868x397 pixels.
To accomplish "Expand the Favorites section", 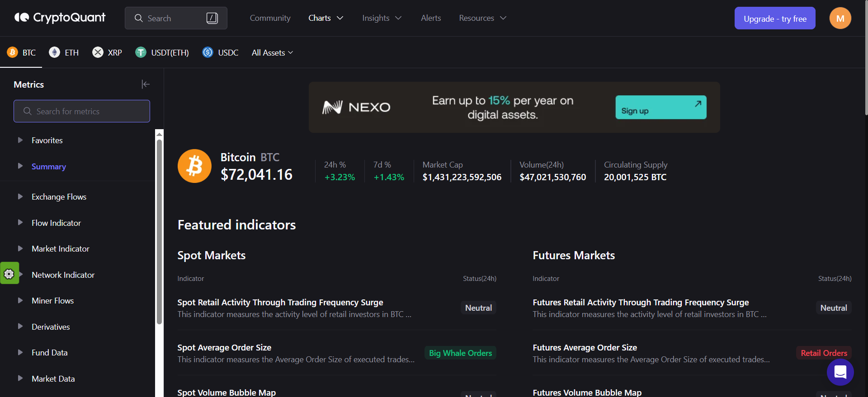I will pos(20,140).
